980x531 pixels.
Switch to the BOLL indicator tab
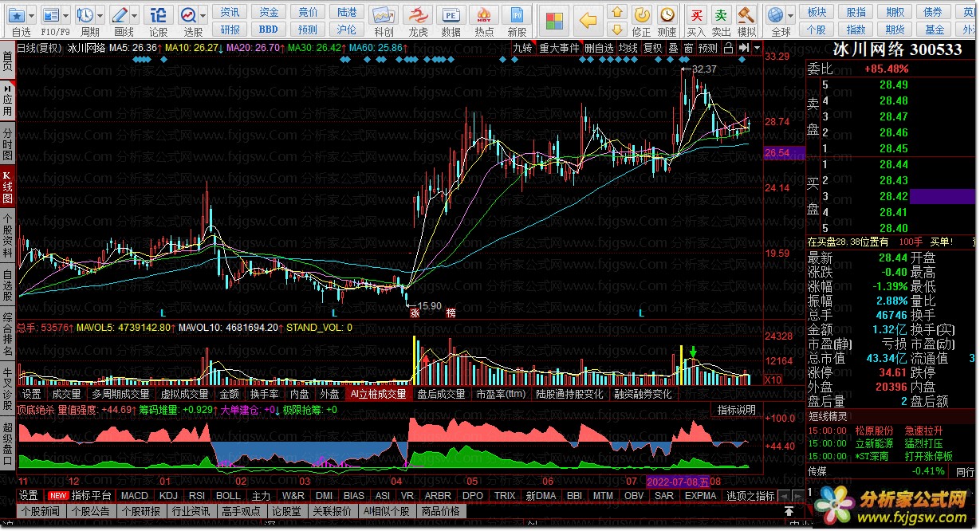(x=228, y=496)
